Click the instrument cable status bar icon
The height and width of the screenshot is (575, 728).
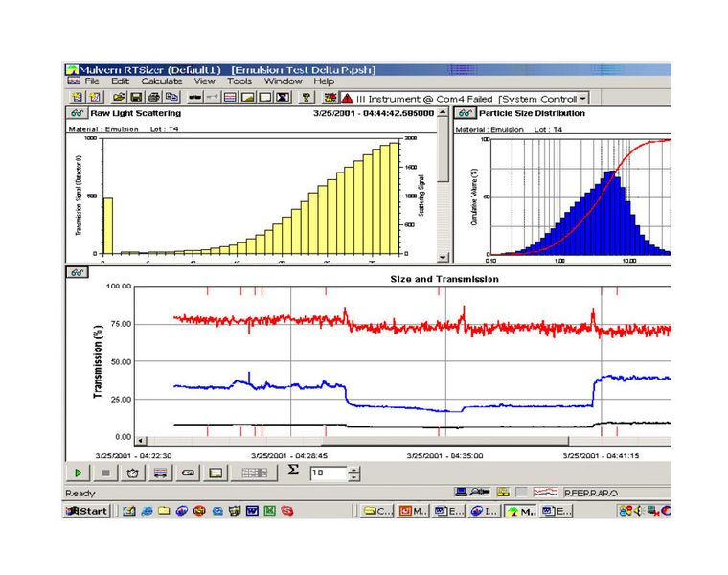(480, 493)
